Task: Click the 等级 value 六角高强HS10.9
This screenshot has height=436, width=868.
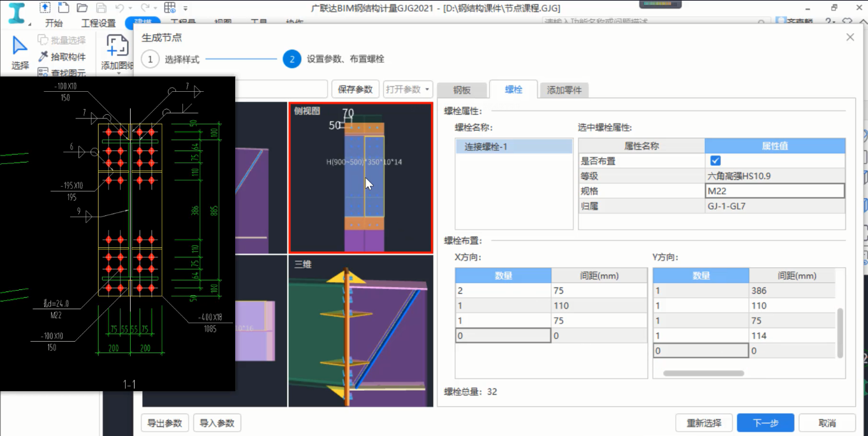Action: 775,176
